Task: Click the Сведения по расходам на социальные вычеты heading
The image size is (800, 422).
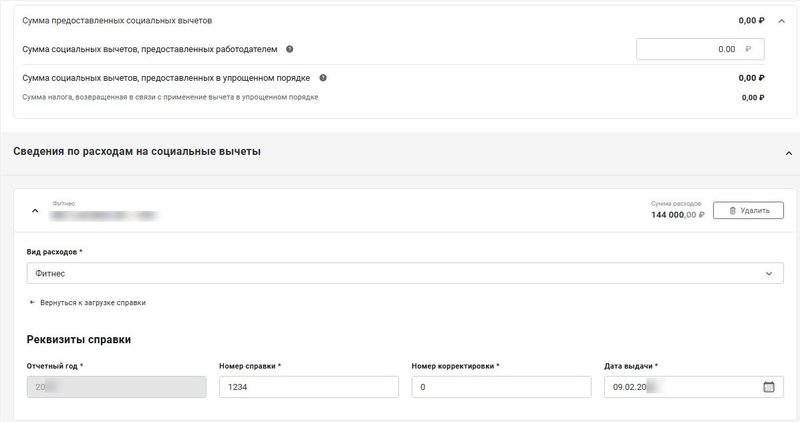Action: click(x=137, y=152)
